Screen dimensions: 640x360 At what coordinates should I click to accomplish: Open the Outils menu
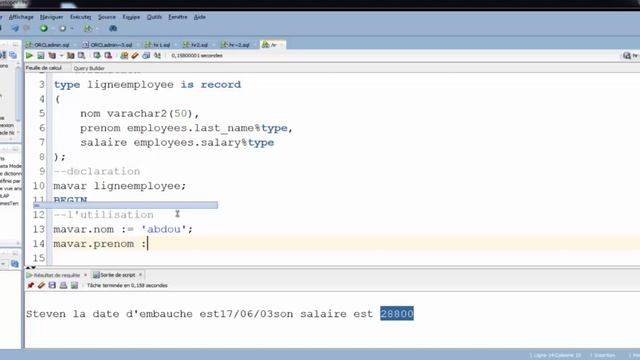(154, 17)
